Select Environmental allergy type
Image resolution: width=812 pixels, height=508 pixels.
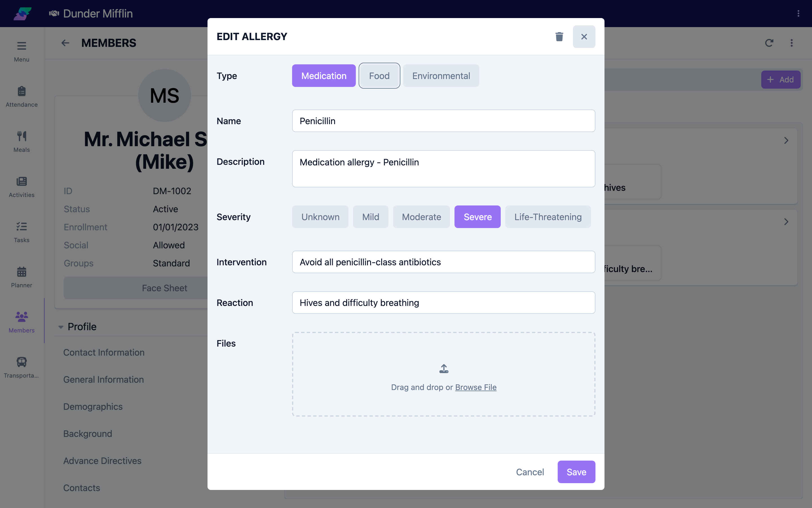coord(441,76)
